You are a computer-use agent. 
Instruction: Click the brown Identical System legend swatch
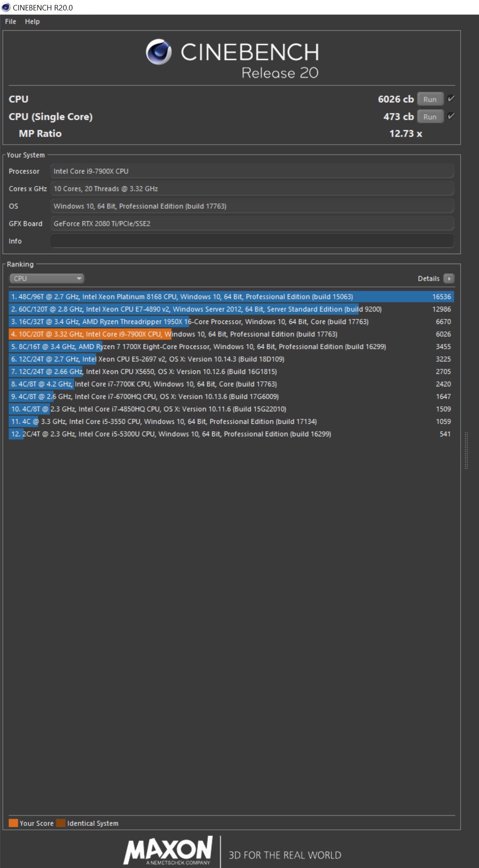click(x=61, y=823)
